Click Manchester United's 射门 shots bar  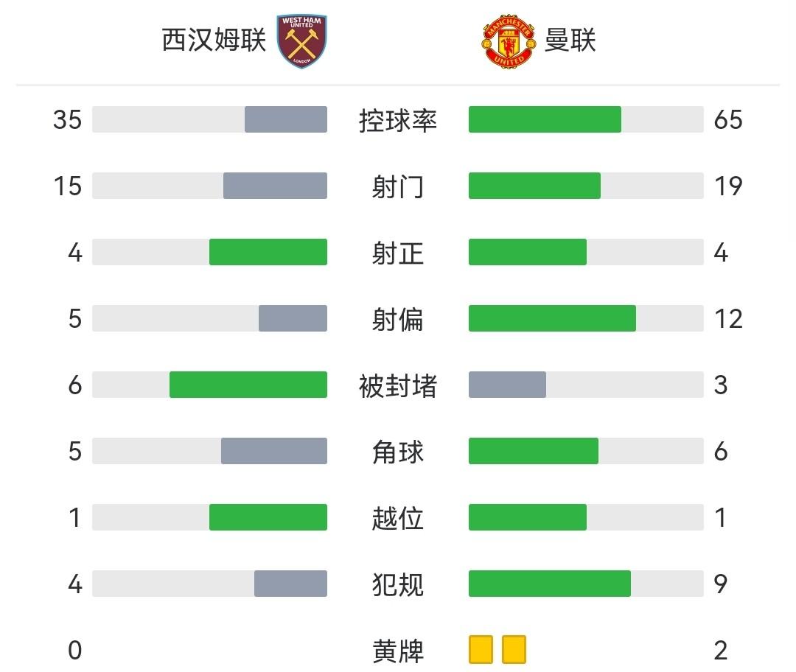(534, 186)
